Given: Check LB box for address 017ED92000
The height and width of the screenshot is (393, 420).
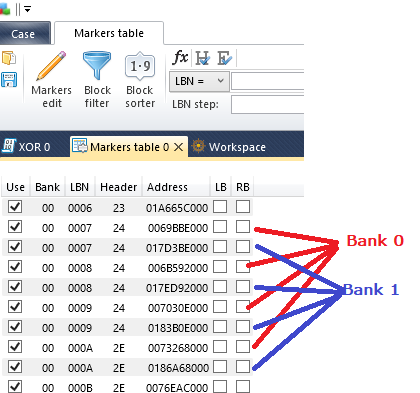Looking at the screenshot, I should [x=220, y=287].
